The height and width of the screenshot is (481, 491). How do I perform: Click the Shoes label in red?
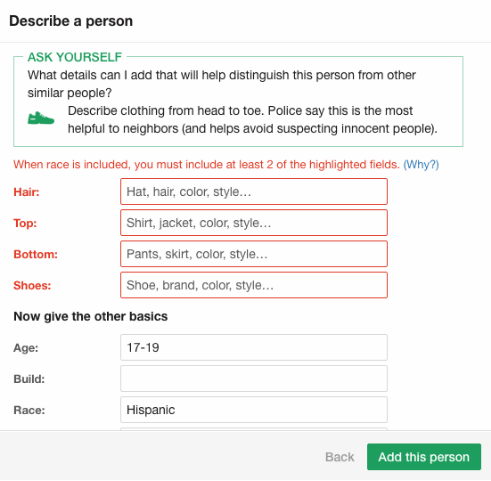coord(32,285)
